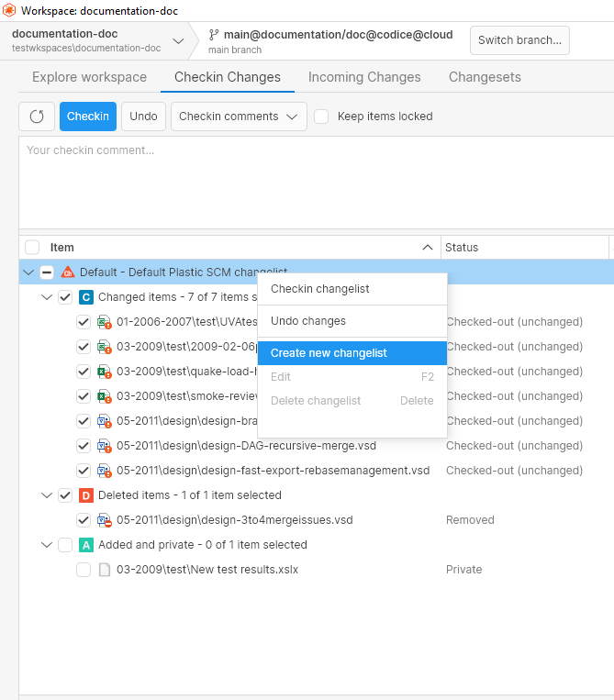Uncheck the Changed items group checkbox
Screen dimensions: 614x700
tap(65, 297)
